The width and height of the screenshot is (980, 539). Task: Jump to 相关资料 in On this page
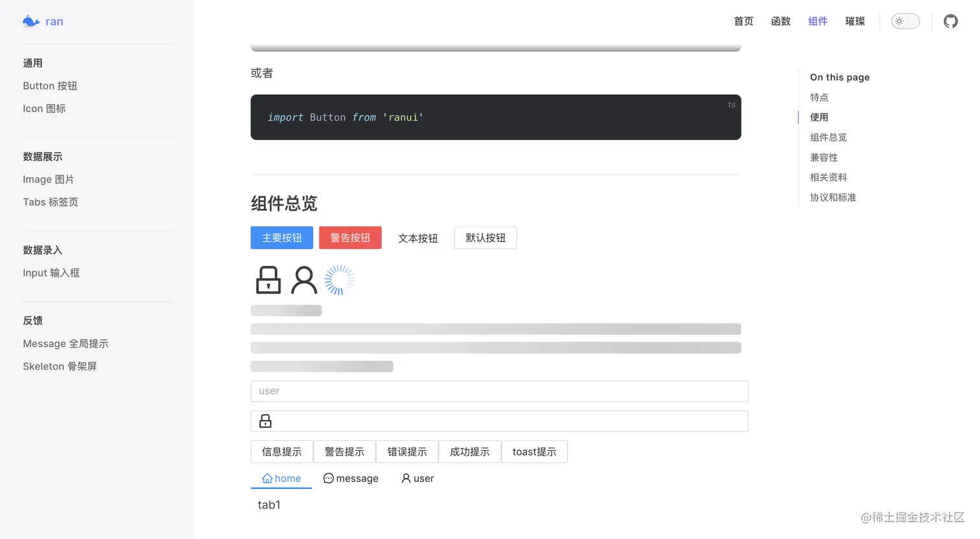coord(828,177)
